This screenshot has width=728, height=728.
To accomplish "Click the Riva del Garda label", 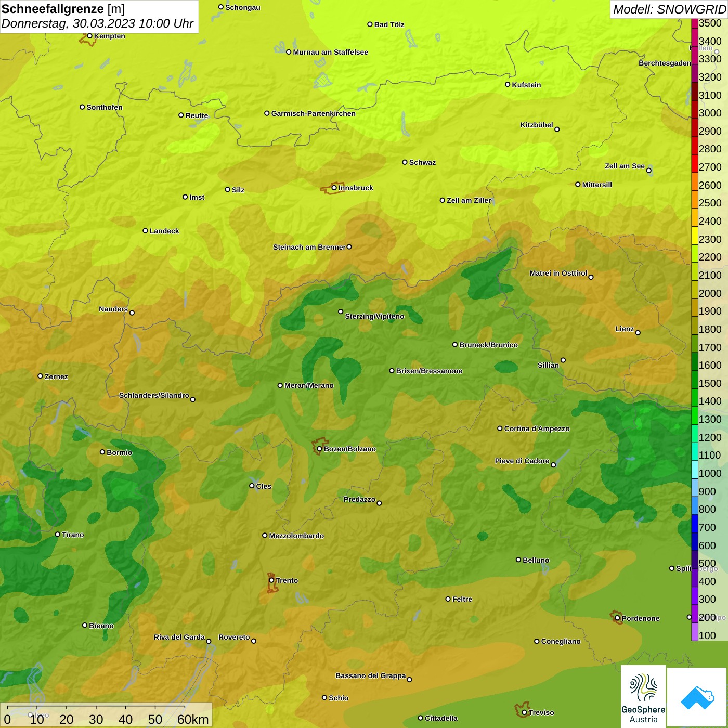I will point(179,637).
